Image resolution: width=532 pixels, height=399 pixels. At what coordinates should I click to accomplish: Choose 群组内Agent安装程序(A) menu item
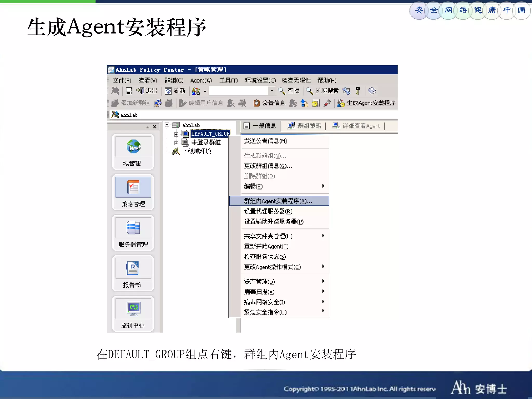pos(279,201)
